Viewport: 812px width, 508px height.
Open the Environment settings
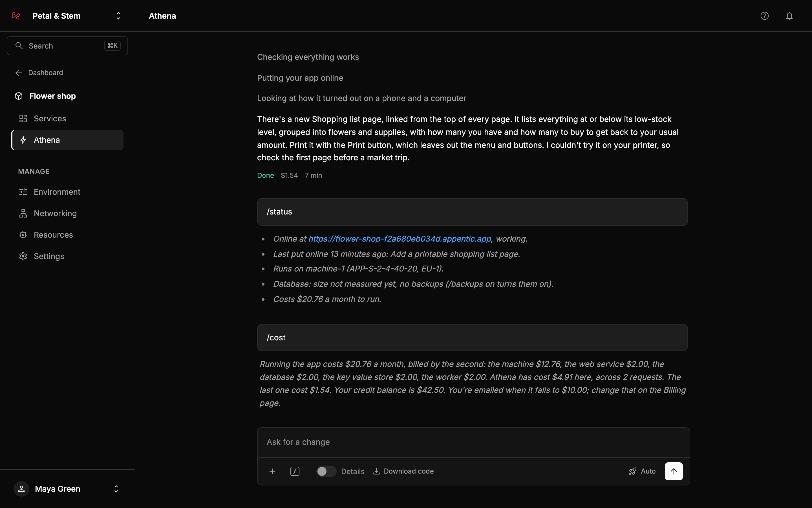pyautogui.click(x=67, y=192)
